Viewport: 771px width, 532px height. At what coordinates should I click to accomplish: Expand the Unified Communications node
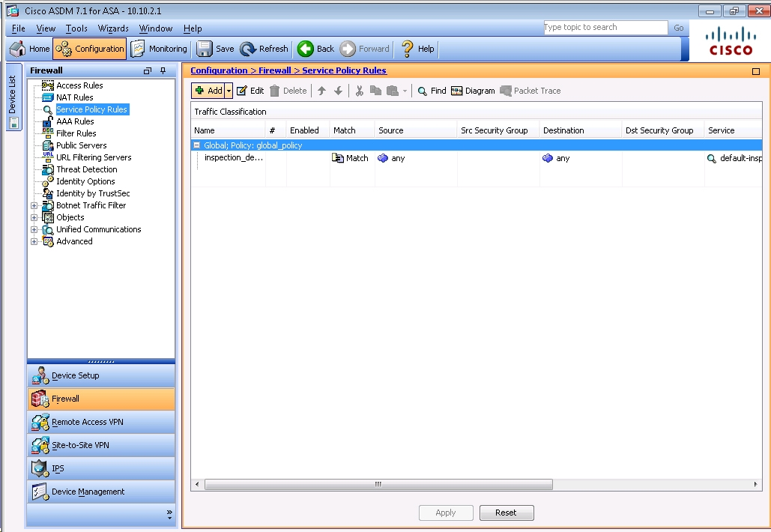[x=34, y=229]
